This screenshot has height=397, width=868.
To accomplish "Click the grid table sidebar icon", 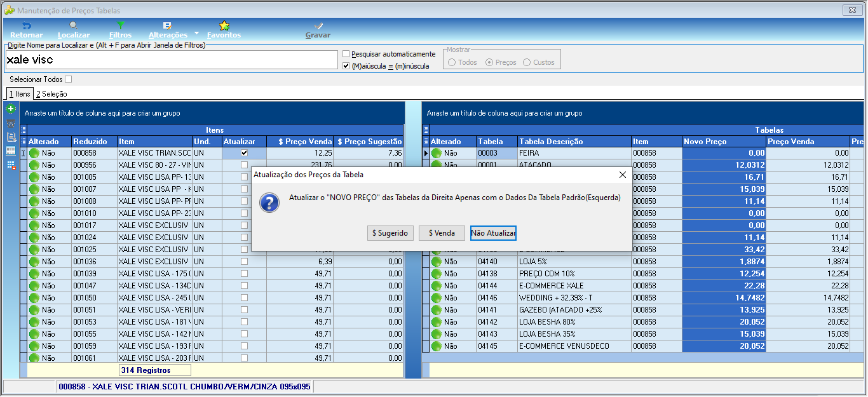I will point(11,151).
